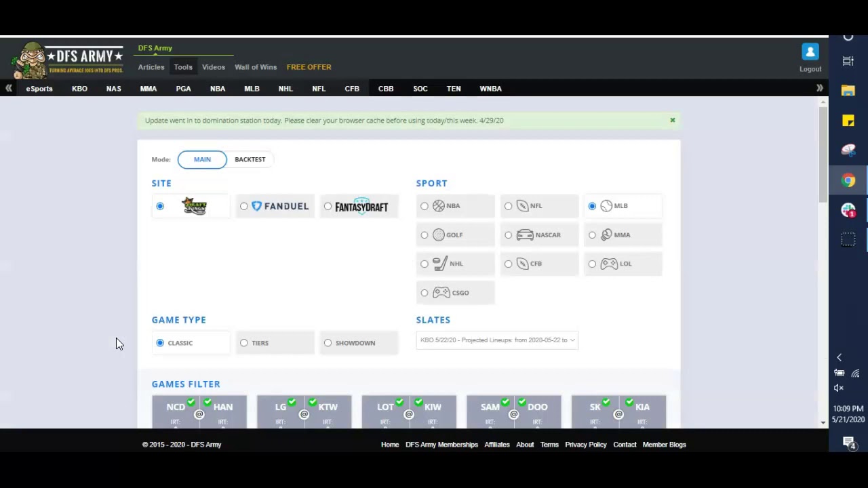This screenshot has width=868, height=488.
Task: Open the Affiliates footer link
Action: 497,445
